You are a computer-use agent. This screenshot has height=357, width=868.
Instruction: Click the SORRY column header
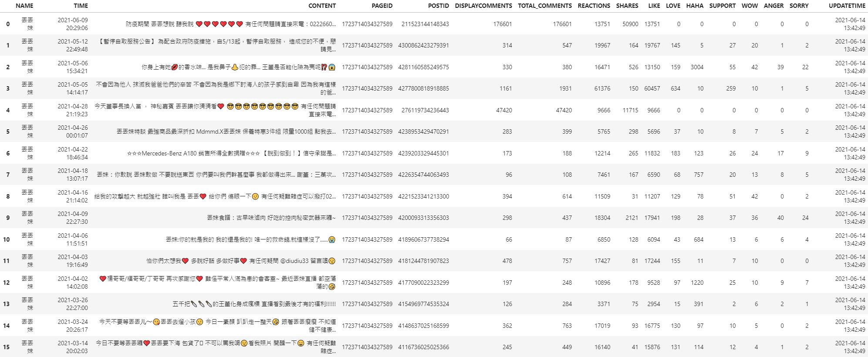tap(799, 6)
